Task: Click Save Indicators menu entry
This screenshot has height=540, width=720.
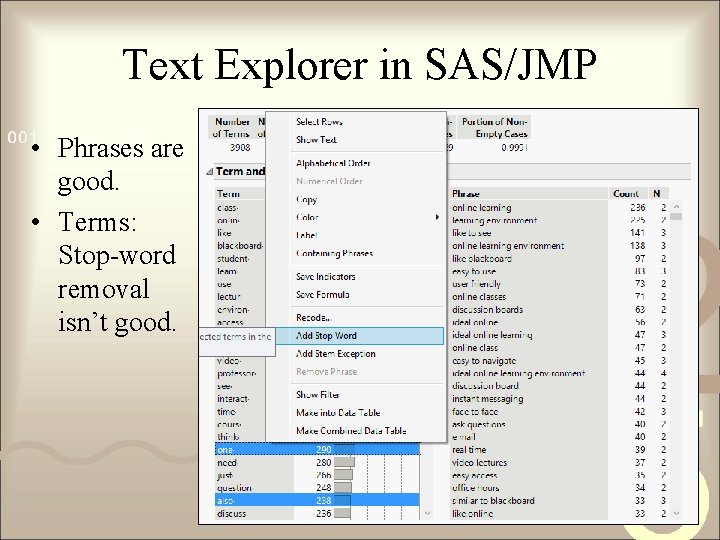Action: point(326,277)
